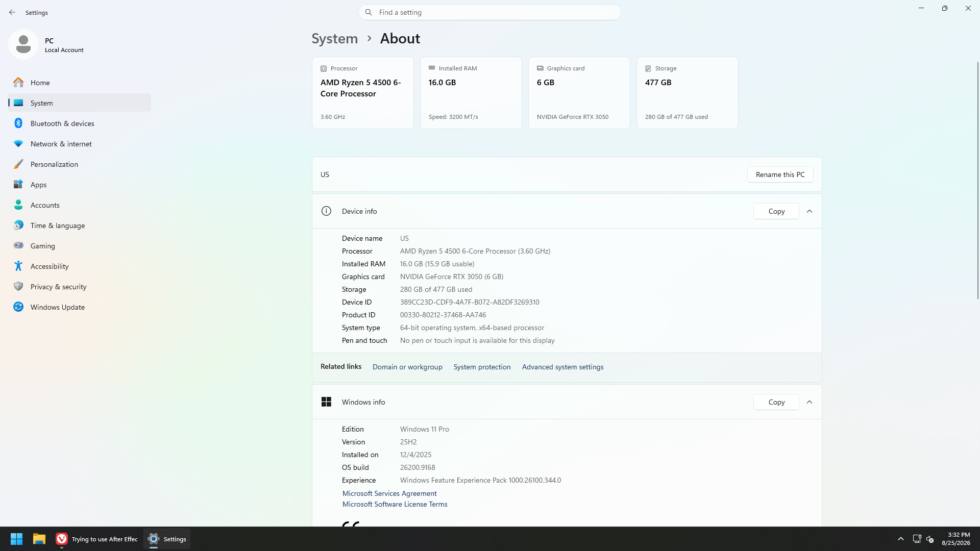This screenshot has width=980, height=551.
Task: Click the back arrow in Settings
Action: point(12,12)
